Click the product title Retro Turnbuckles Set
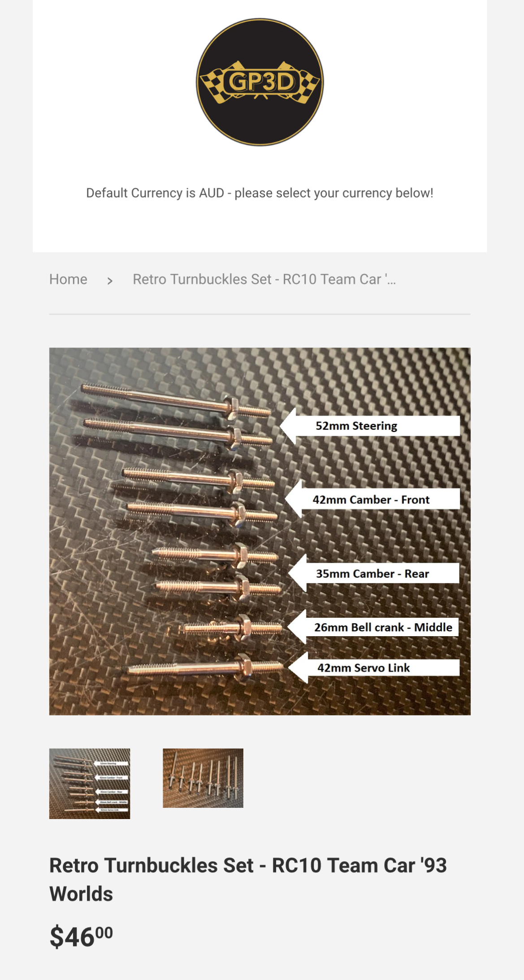524x980 pixels. pos(248,879)
